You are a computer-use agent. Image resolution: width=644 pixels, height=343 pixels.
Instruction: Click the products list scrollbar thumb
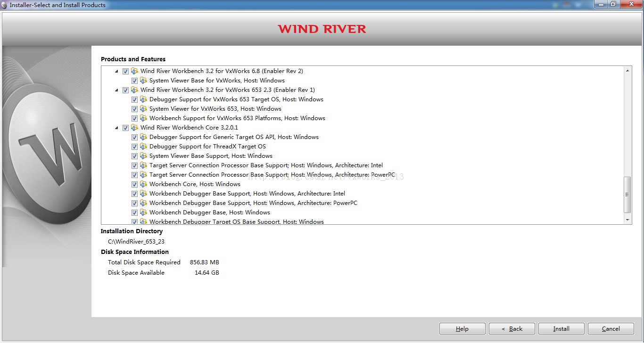coord(627,195)
